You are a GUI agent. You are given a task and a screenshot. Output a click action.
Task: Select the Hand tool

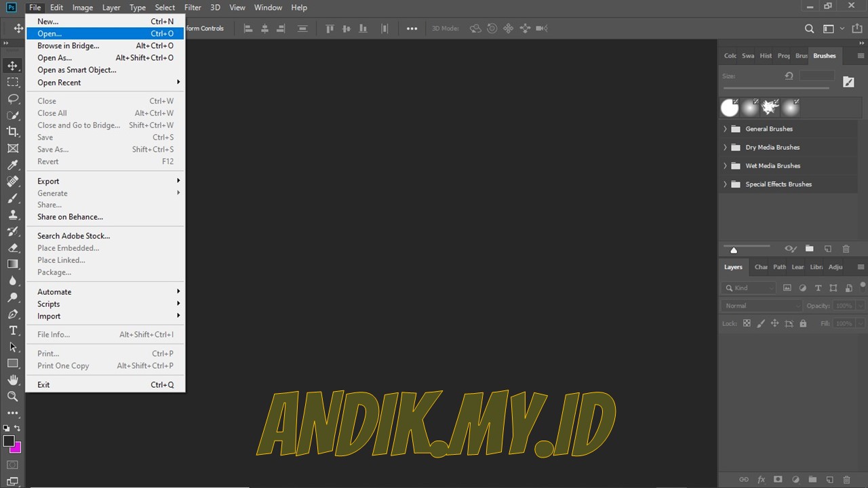[x=12, y=380]
